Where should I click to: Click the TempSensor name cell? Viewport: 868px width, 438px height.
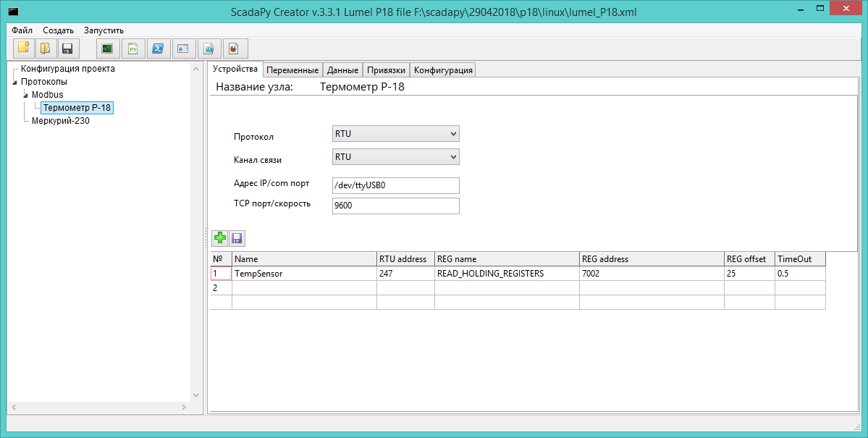click(x=305, y=274)
